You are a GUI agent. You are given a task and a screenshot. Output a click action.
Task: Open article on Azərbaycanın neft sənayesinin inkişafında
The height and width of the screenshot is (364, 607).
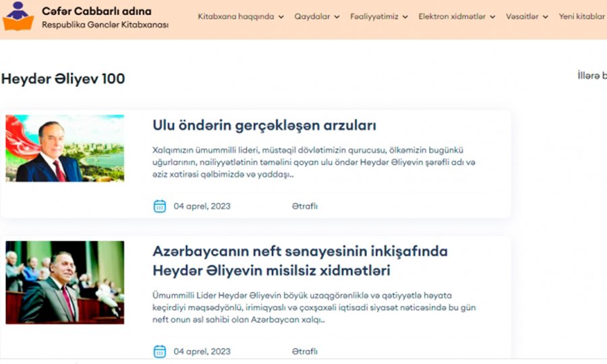pyautogui.click(x=300, y=261)
